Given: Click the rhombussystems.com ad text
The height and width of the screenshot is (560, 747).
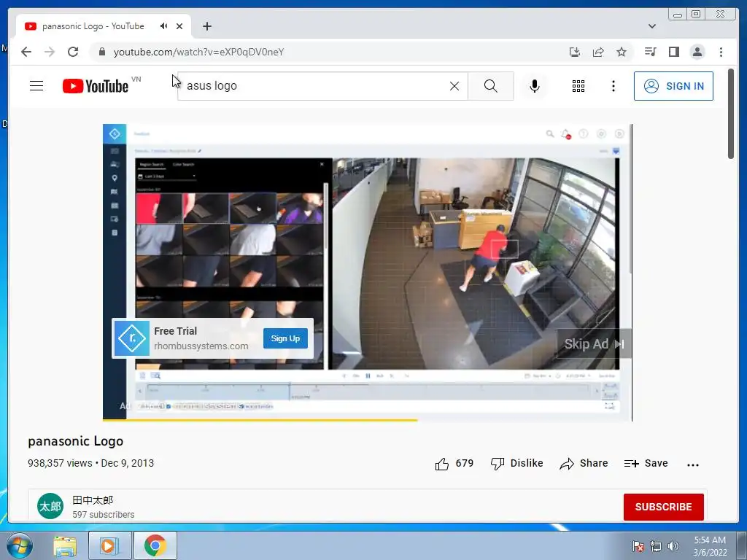Looking at the screenshot, I should tap(201, 346).
